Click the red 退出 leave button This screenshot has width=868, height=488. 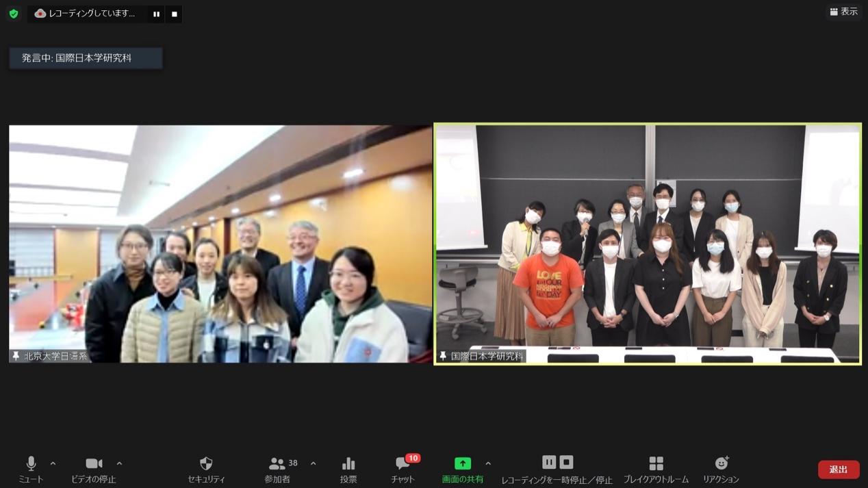[839, 470]
